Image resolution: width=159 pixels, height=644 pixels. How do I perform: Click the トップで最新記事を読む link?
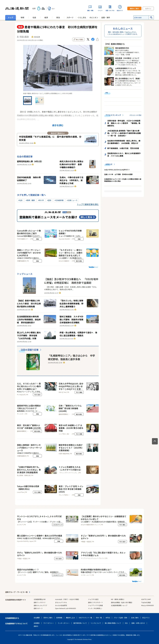pyautogui.click(x=88, y=204)
